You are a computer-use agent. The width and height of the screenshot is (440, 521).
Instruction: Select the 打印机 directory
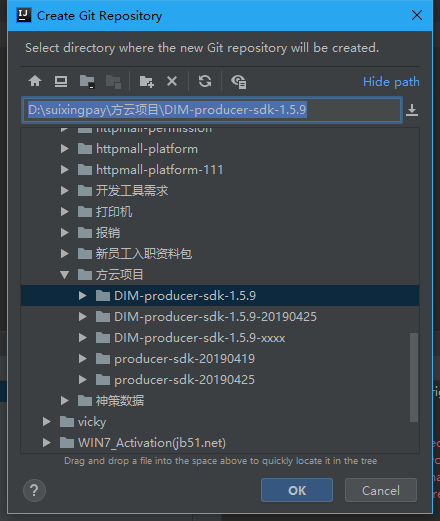pos(220,212)
